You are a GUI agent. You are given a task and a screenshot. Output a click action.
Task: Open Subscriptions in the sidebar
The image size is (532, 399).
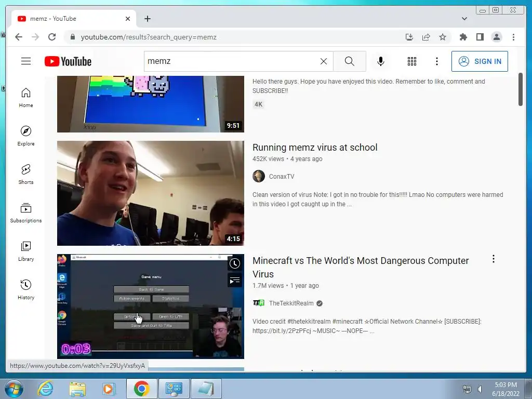click(x=26, y=212)
